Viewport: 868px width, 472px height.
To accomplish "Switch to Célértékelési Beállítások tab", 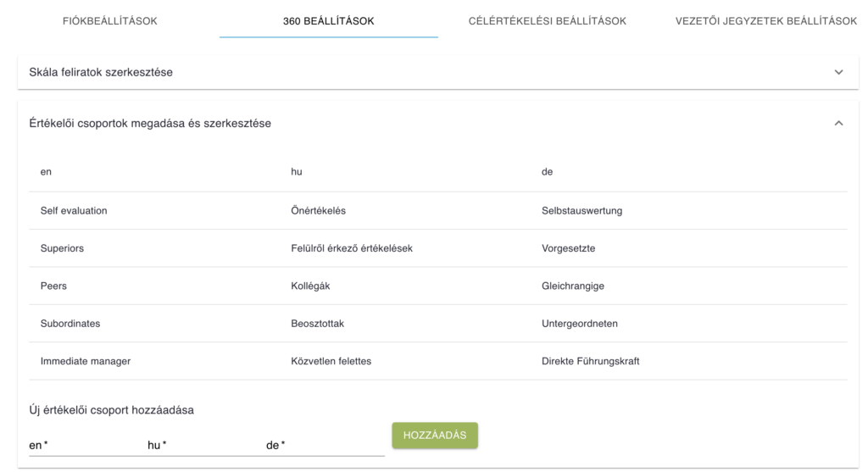I will click(x=548, y=21).
